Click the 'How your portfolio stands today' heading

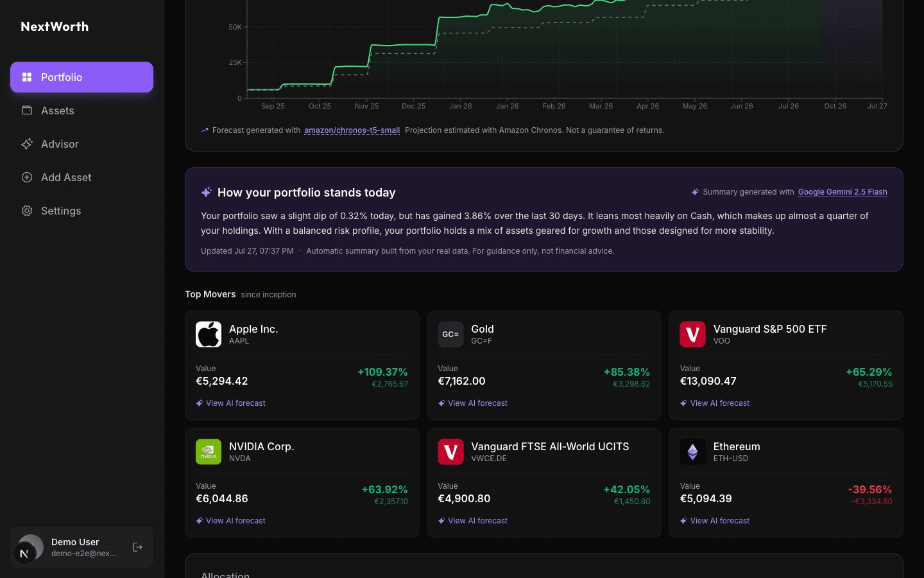[x=306, y=193]
